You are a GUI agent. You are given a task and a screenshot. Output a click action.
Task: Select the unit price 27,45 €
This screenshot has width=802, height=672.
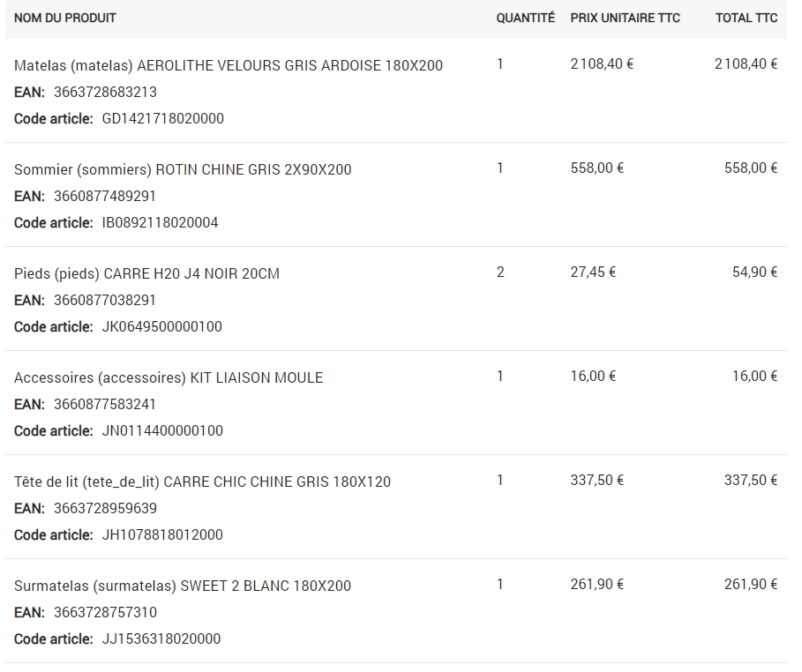593,272
